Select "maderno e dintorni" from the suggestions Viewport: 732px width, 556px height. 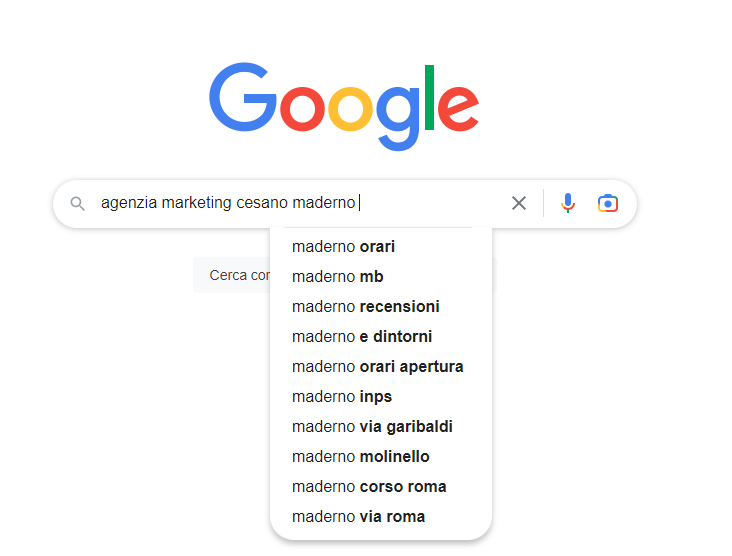coord(362,336)
